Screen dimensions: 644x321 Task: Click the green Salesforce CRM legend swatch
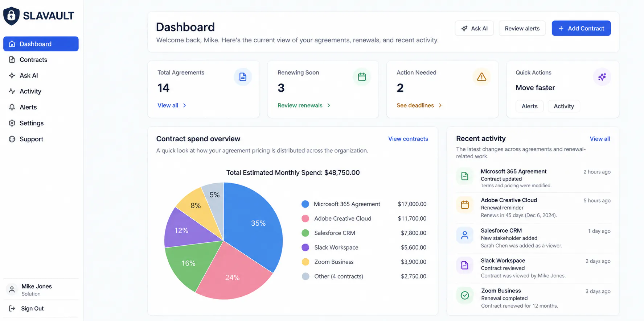pos(305,233)
